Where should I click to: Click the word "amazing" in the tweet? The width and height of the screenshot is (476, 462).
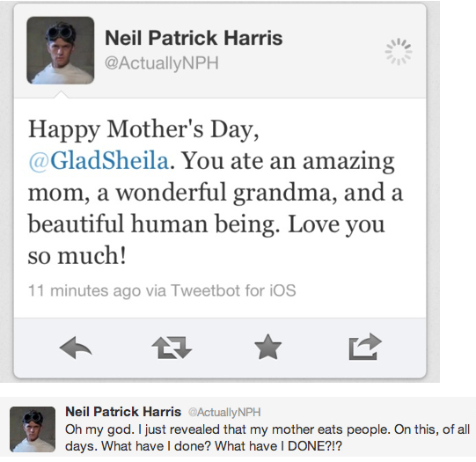pyautogui.click(x=348, y=163)
